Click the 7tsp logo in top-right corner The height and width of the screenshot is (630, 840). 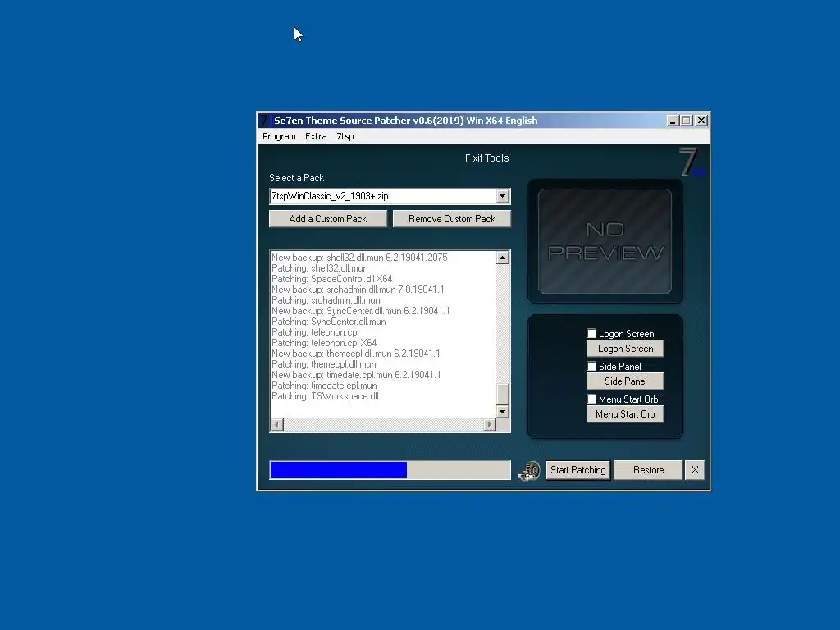click(x=692, y=162)
